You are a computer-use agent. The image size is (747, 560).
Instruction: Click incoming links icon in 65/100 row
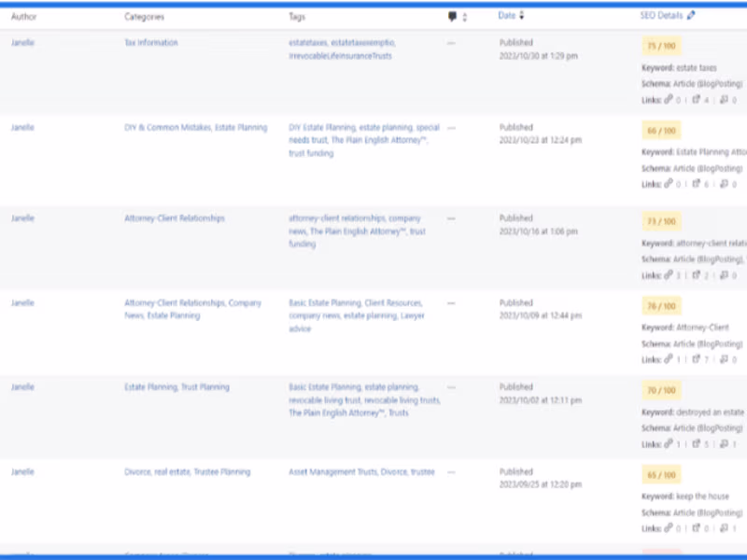[x=724, y=528]
